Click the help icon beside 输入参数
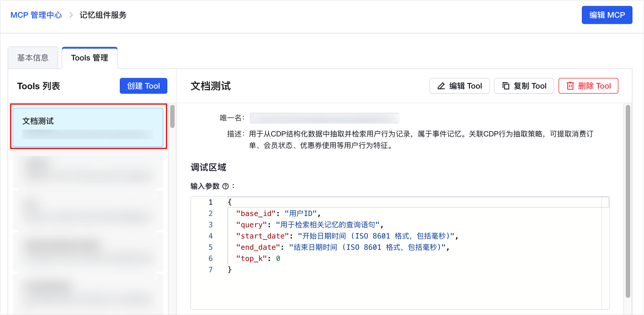The width and height of the screenshot is (644, 315). [x=226, y=186]
